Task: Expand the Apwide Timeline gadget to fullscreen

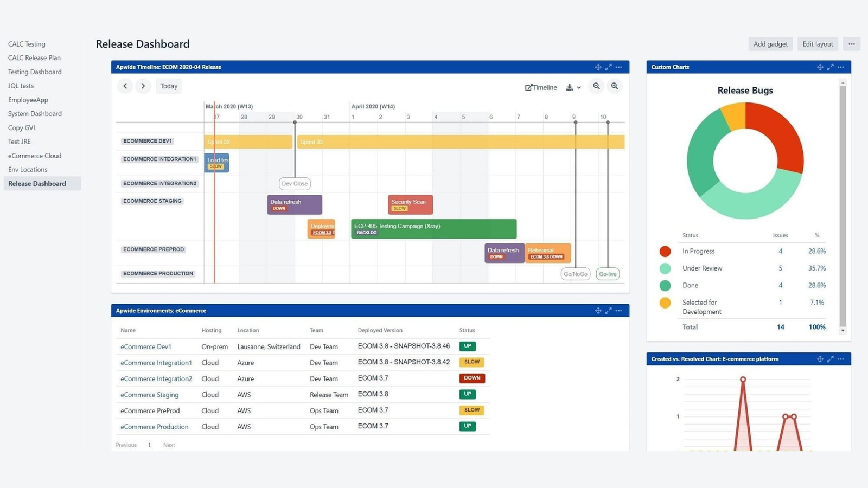Action: tap(608, 67)
